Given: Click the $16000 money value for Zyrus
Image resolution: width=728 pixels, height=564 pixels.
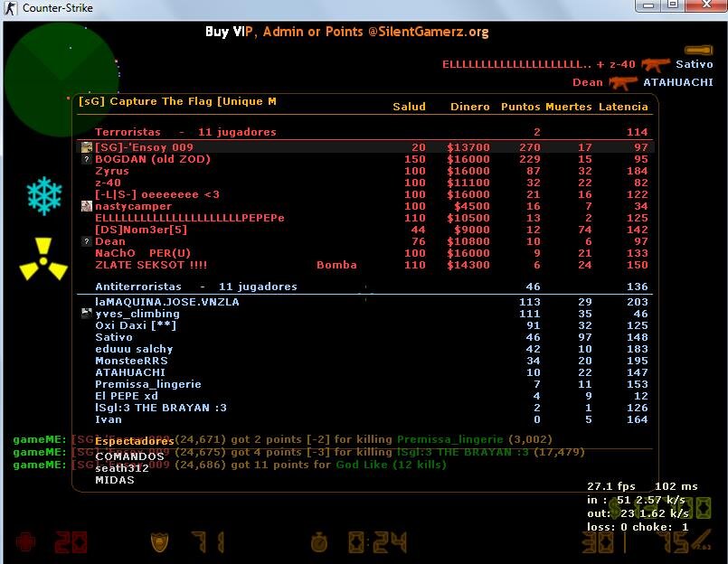Looking at the screenshot, I should pos(468,171).
